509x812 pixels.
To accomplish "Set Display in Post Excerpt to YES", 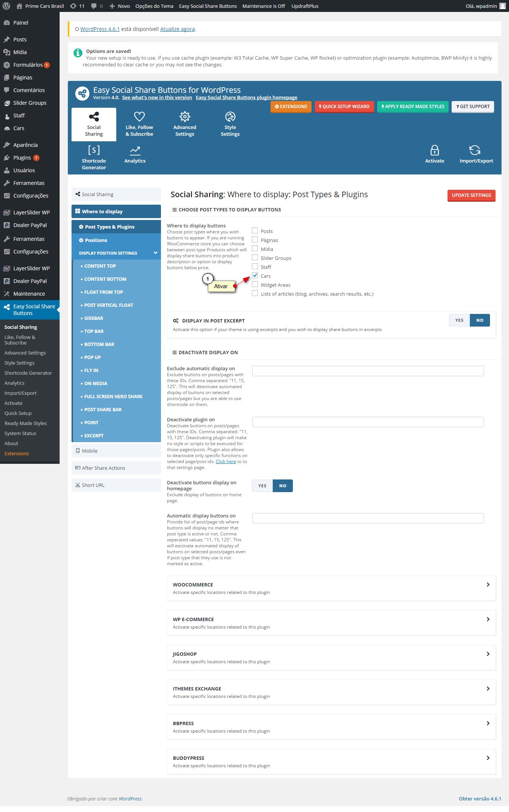I will tap(459, 320).
